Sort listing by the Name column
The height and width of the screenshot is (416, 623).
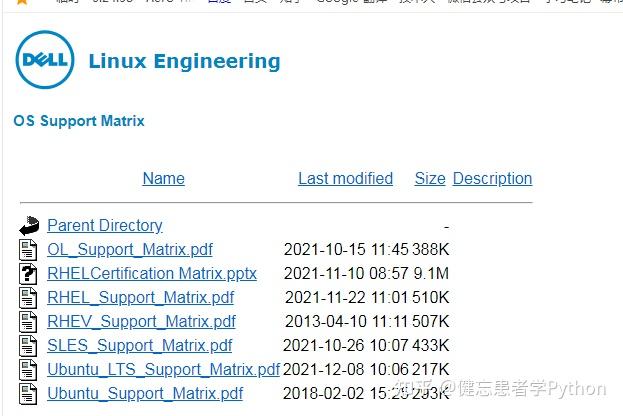(163, 179)
